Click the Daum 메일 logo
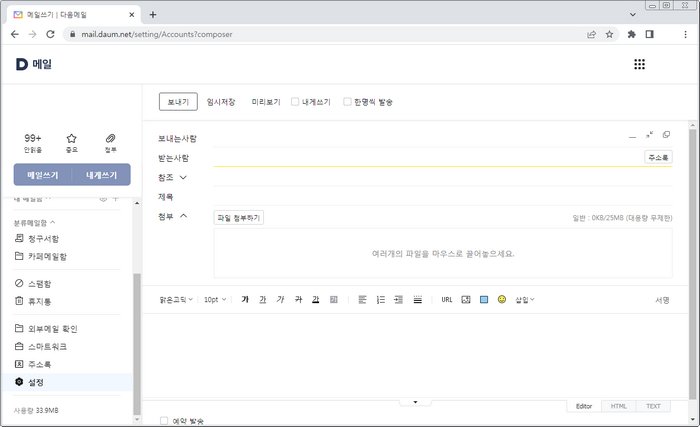 point(34,64)
